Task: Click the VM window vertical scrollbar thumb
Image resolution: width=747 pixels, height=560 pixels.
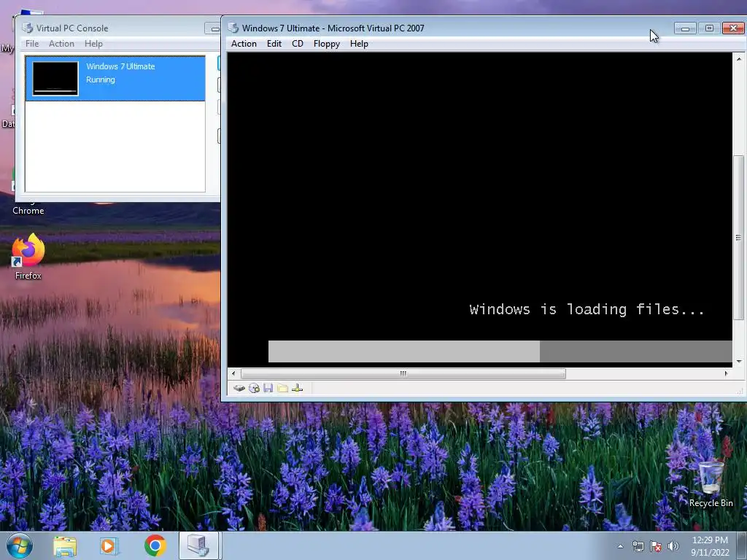Action: [x=738, y=238]
